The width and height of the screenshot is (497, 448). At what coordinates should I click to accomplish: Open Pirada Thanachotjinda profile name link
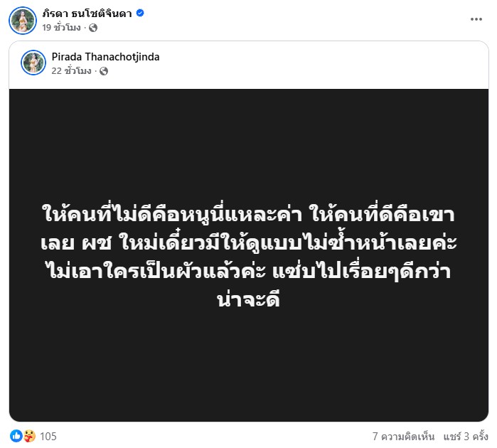point(105,57)
